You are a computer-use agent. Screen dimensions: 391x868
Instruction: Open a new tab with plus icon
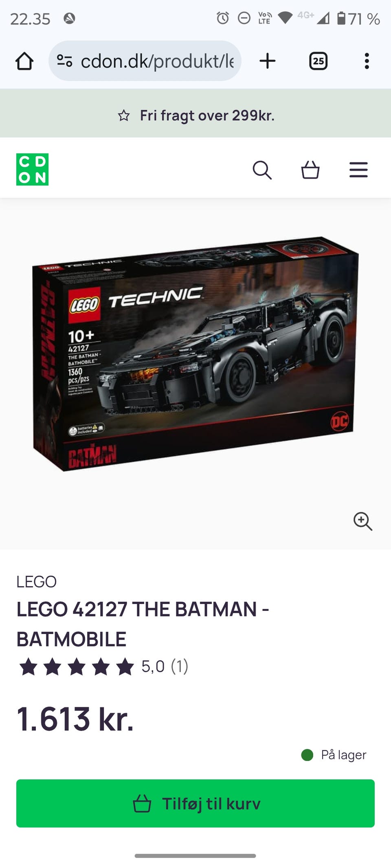268,61
